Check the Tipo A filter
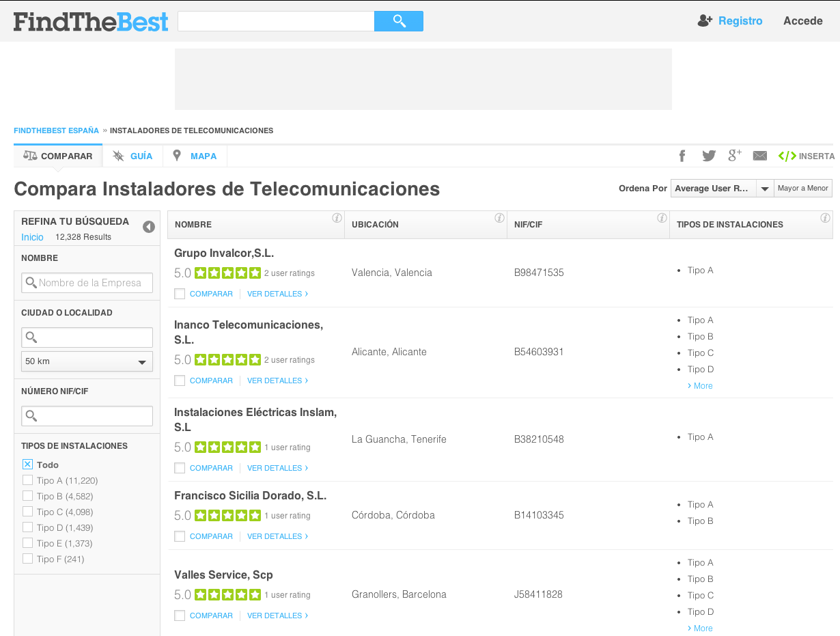 [x=27, y=480]
